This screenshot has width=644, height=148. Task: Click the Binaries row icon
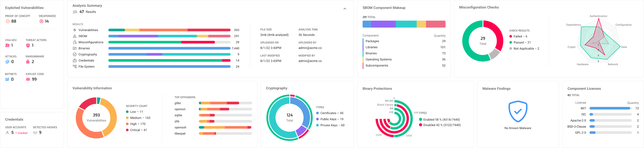pyautogui.click(x=75, y=48)
